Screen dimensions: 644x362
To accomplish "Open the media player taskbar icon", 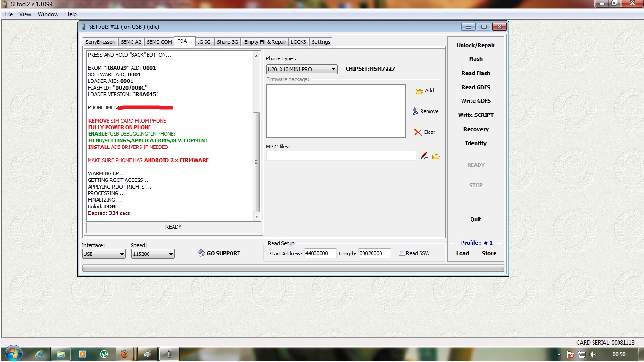I will [82, 354].
